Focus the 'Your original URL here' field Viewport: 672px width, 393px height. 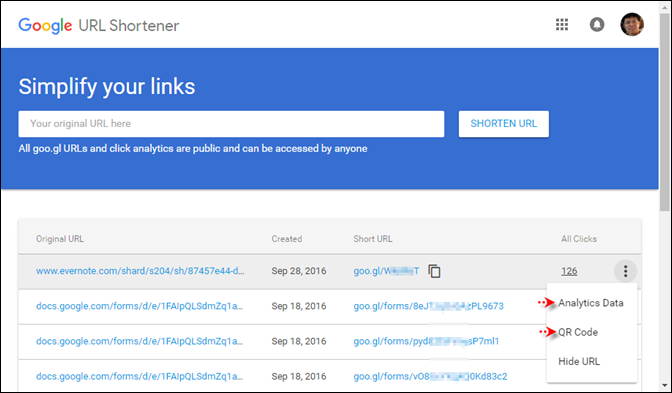tap(231, 124)
